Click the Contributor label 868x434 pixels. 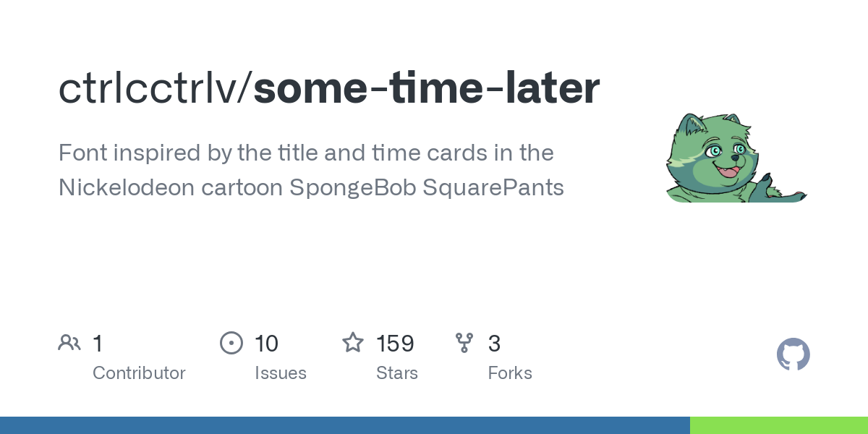coord(139,373)
